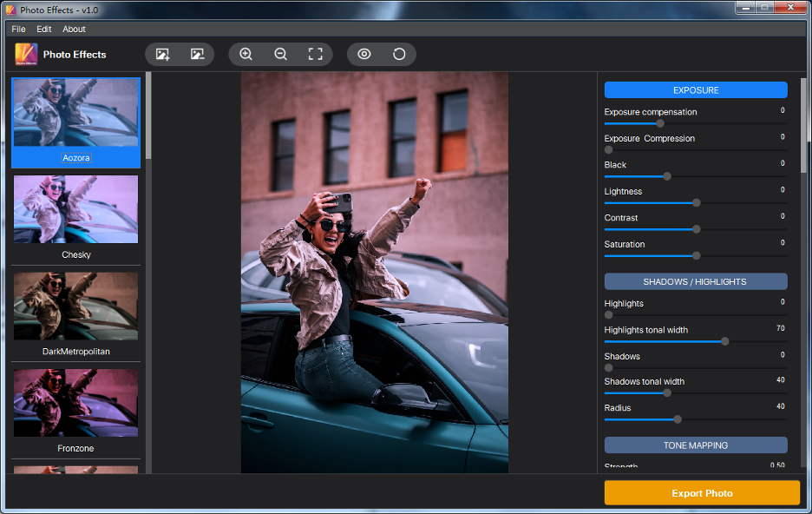Toggle the eye preview icon
This screenshot has height=514, width=812.
coord(364,55)
